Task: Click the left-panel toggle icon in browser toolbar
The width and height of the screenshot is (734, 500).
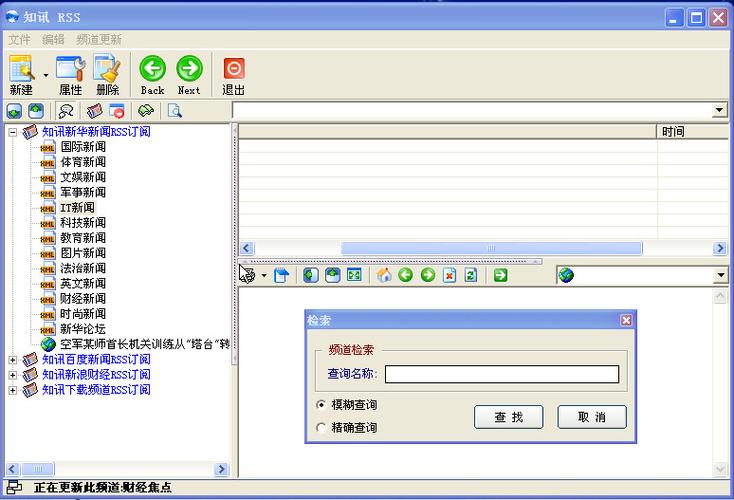Action: pos(311,275)
